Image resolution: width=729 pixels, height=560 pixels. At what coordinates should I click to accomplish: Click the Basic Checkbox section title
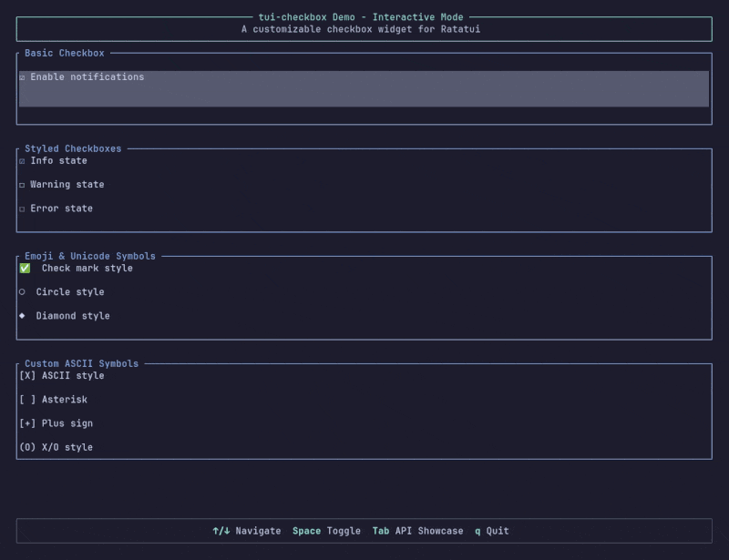point(64,54)
